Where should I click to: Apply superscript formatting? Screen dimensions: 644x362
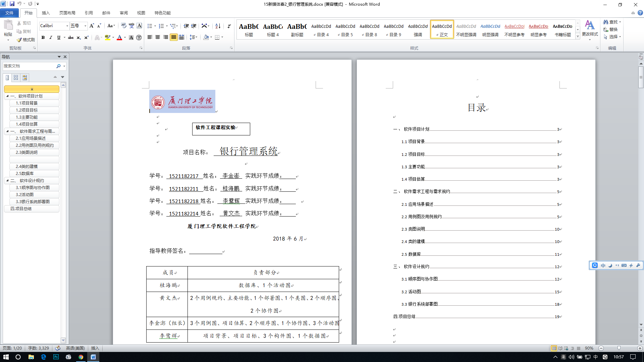pos(86,38)
